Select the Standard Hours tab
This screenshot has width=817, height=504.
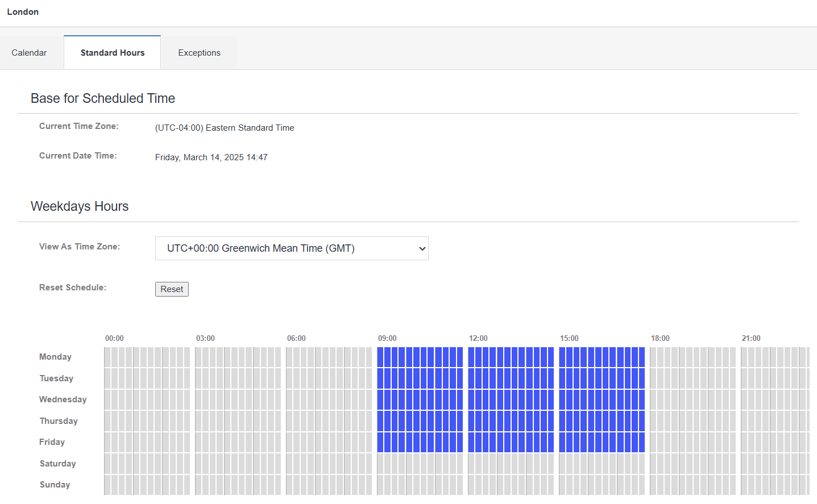click(113, 53)
